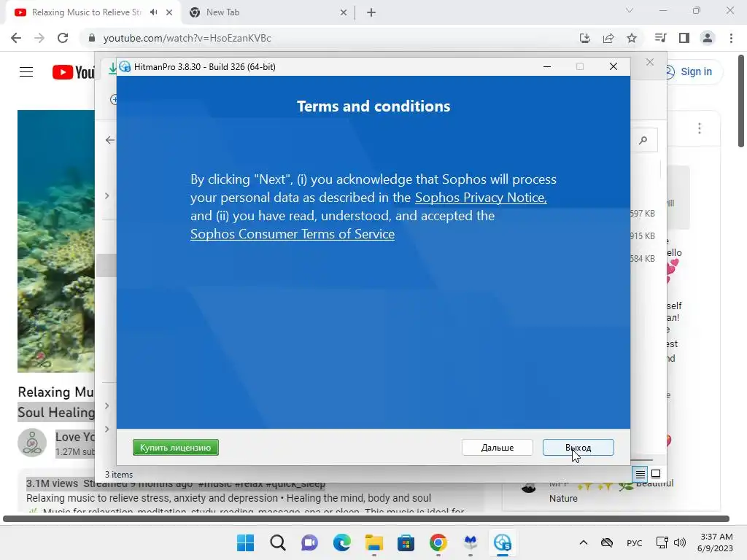This screenshot has width=747, height=560.
Task: Switch File Explorer to details view
Action: (640, 474)
